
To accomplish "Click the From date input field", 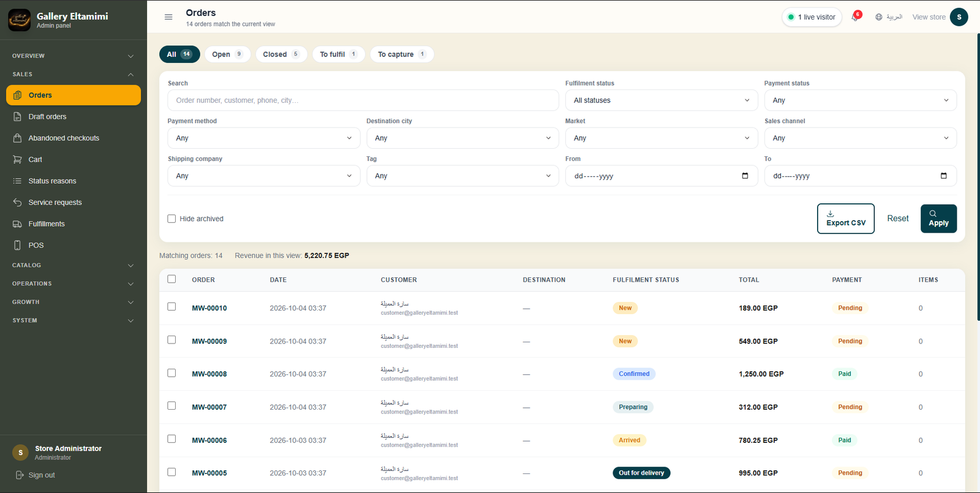I will pos(661,176).
